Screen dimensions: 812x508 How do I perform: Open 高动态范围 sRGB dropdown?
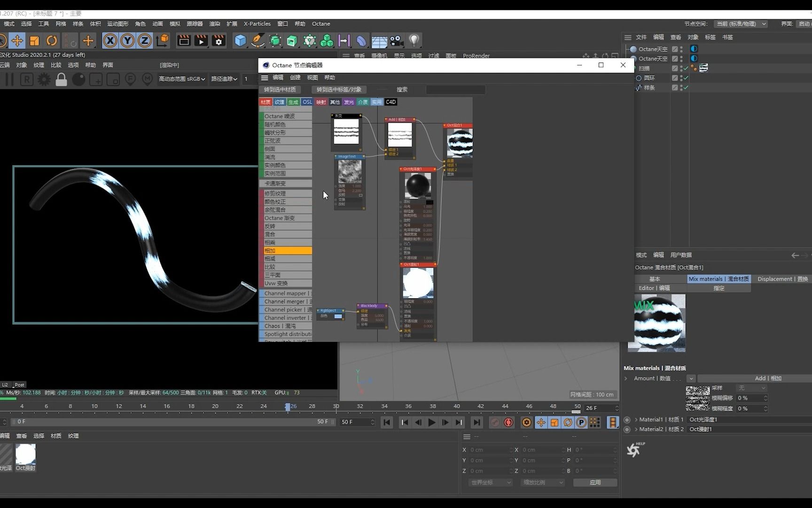(182, 79)
